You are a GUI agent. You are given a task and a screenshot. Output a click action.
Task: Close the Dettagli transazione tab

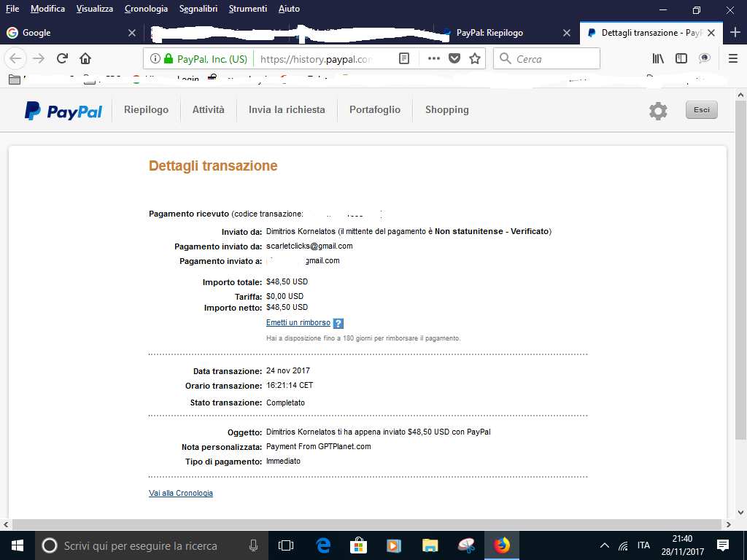[711, 32]
